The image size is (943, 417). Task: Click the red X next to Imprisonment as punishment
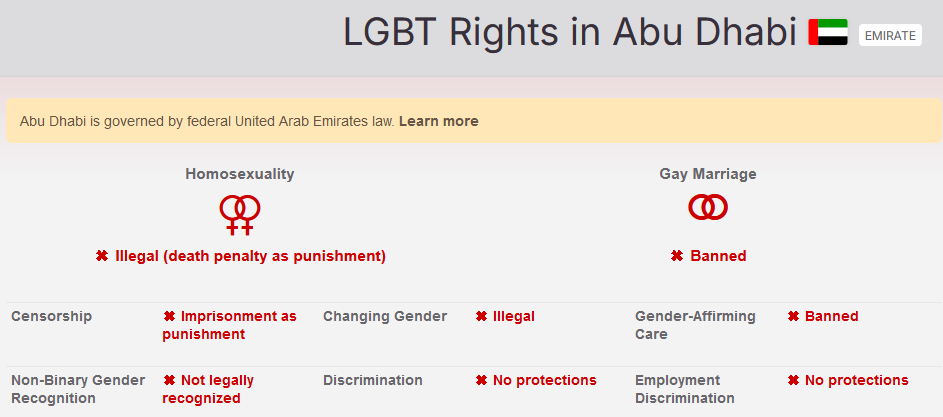pyautogui.click(x=169, y=317)
